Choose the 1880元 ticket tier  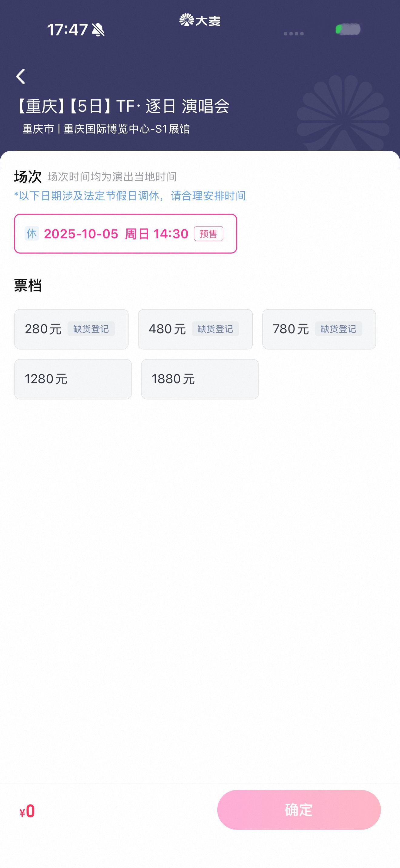click(200, 379)
